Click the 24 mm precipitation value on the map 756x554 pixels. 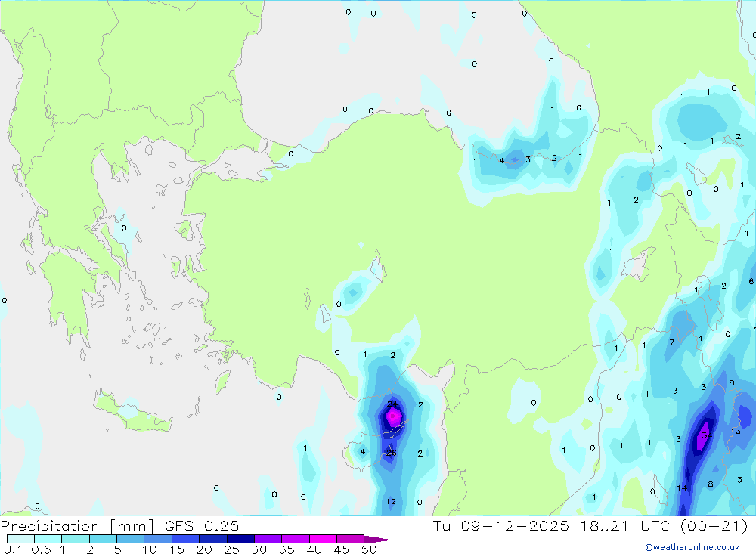tap(392, 404)
